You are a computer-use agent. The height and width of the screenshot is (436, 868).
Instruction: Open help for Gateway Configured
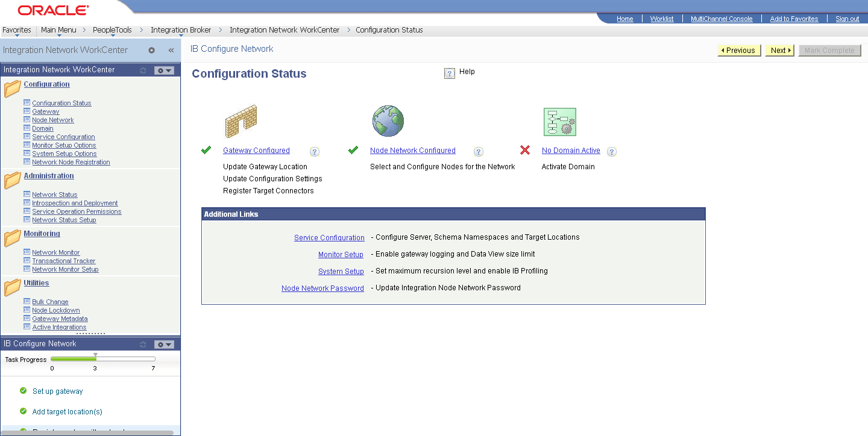pos(314,152)
